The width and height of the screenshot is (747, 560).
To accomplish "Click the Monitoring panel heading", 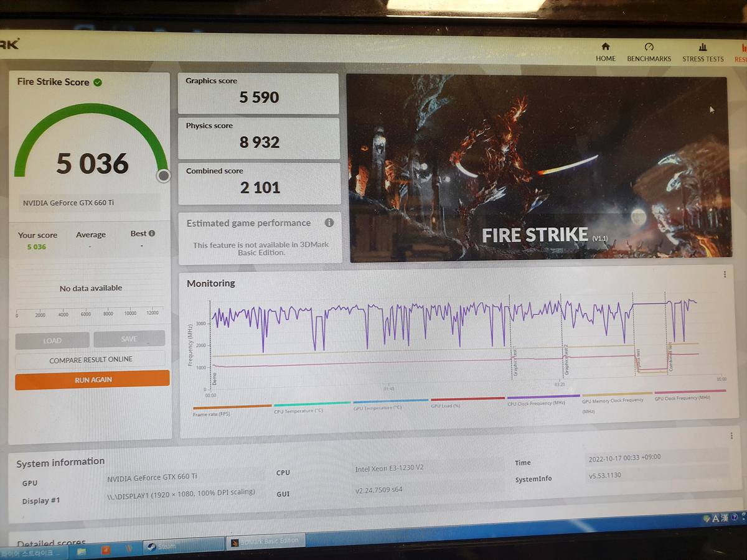I will click(211, 283).
